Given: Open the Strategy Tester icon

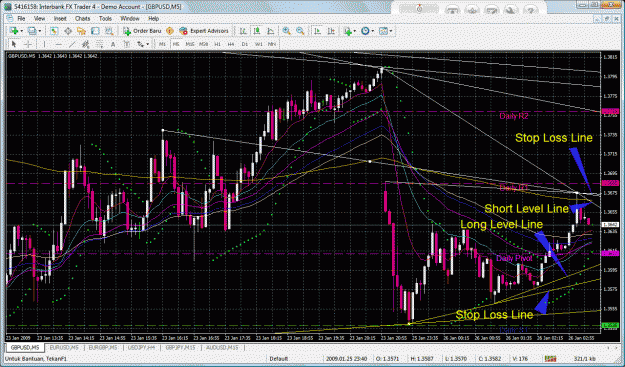Looking at the screenshot, I should [109, 31].
